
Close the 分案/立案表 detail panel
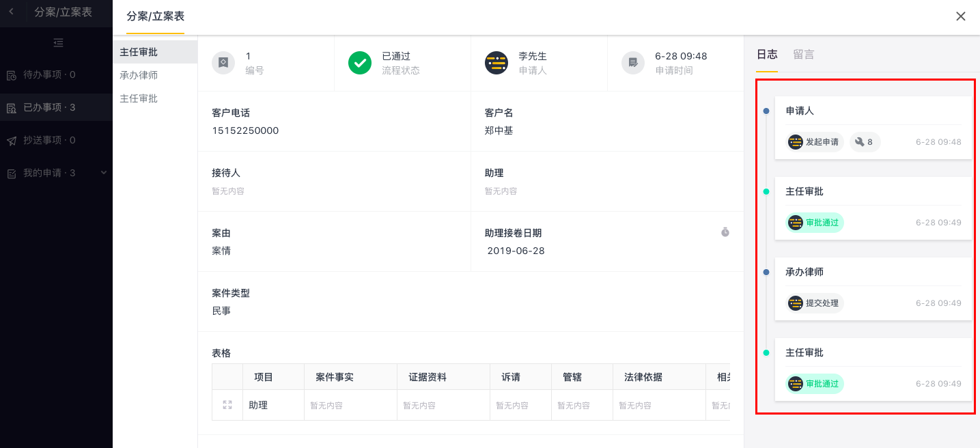960,16
